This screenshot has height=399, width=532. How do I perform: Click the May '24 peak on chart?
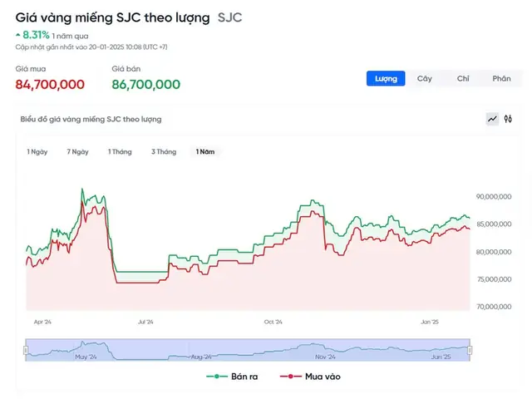click(x=81, y=189)
